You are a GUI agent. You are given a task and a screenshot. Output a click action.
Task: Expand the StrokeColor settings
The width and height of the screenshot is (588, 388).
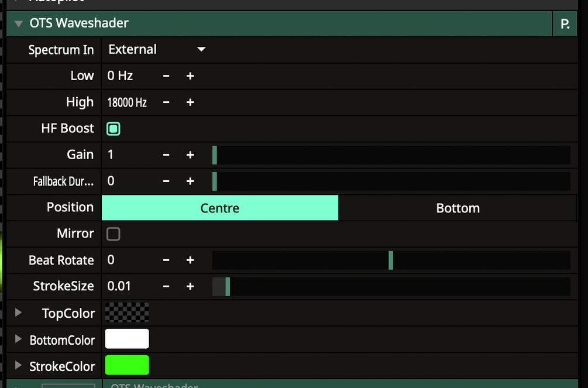point(19,366)
